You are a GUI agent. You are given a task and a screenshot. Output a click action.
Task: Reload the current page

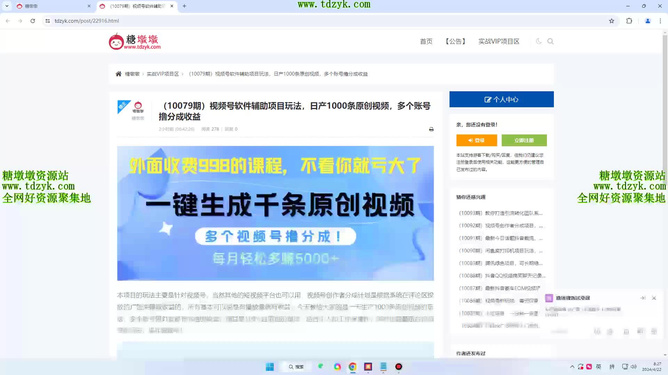(x=32, y=21)
